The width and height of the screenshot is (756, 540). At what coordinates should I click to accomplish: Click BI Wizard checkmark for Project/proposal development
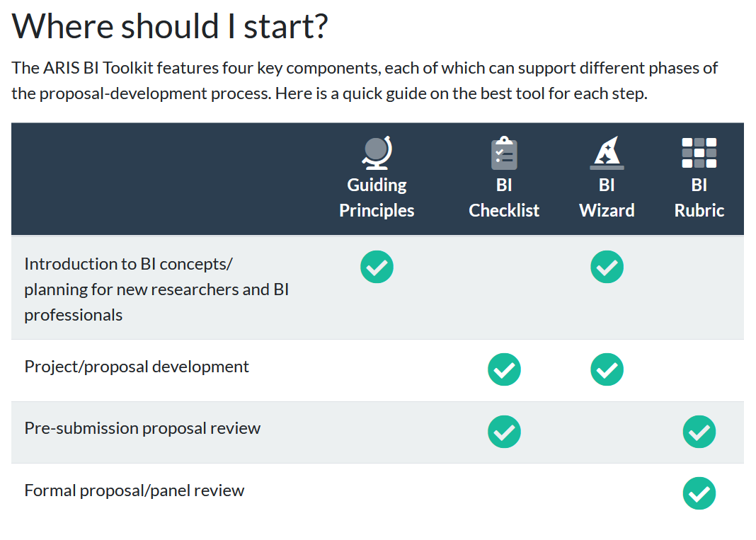pos(607,369)
